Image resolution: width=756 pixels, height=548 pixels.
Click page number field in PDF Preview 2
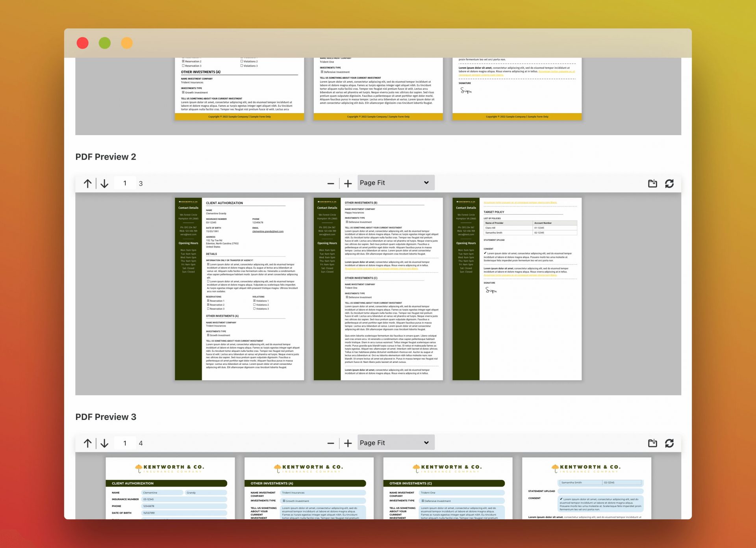click(125, 183)
